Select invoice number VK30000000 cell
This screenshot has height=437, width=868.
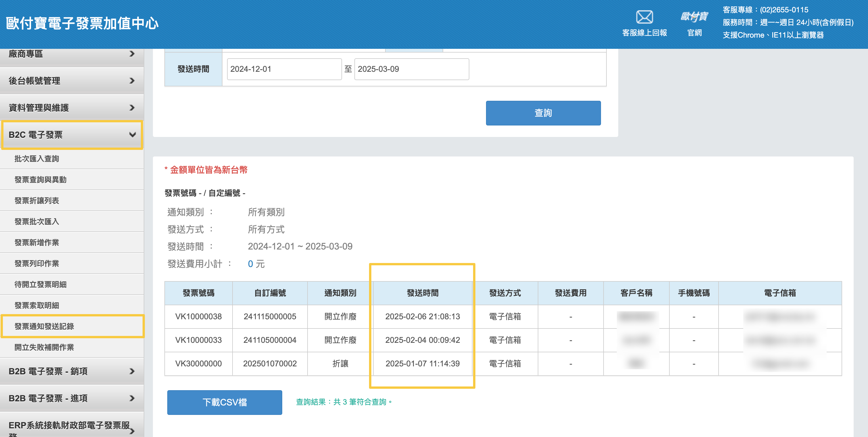point(199,363)
